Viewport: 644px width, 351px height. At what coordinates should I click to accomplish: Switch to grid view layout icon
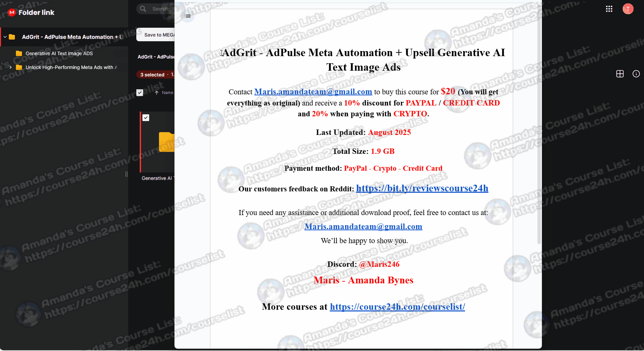[620, 74]
